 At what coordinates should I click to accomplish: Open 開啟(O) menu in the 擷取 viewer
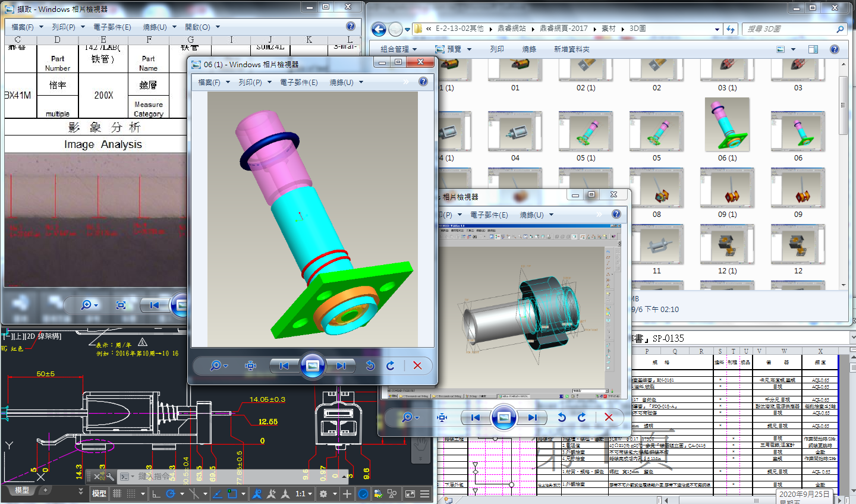202,27
